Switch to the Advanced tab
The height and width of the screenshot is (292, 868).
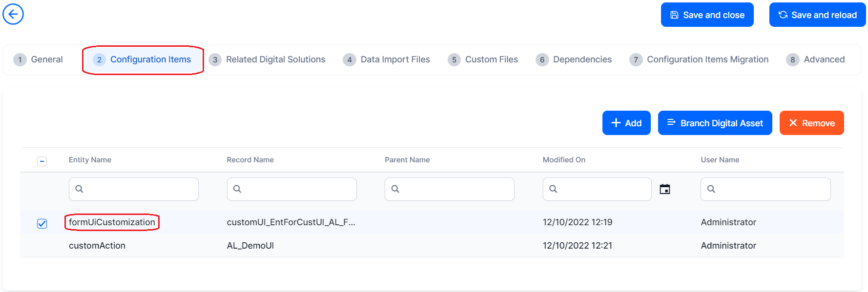[x=815, y=59]
